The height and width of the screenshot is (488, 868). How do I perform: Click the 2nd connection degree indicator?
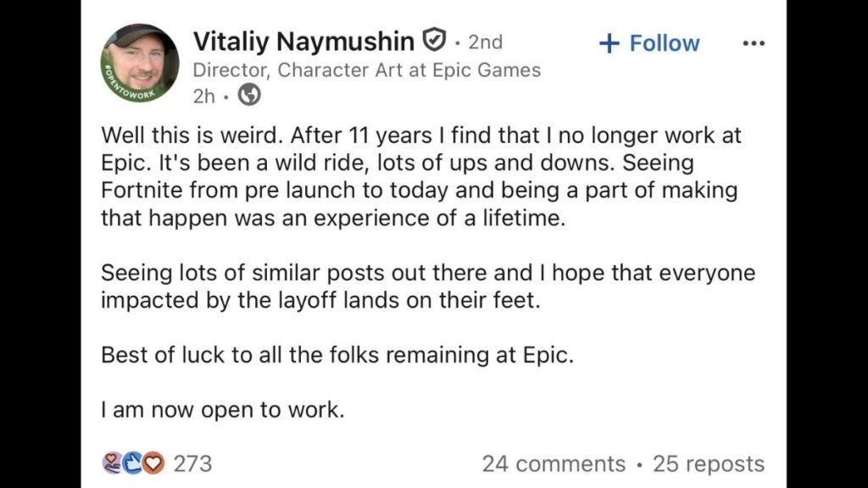click(487, 41)
